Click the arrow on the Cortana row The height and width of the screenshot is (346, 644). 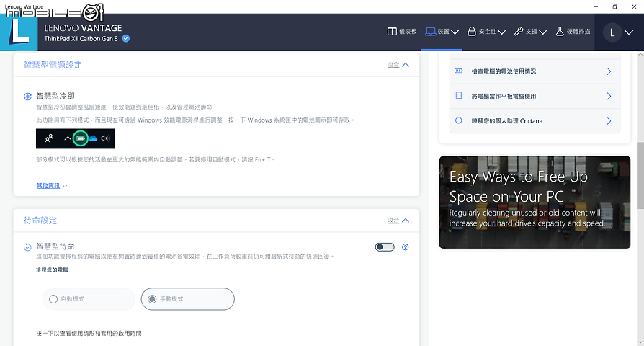point(609,121)
